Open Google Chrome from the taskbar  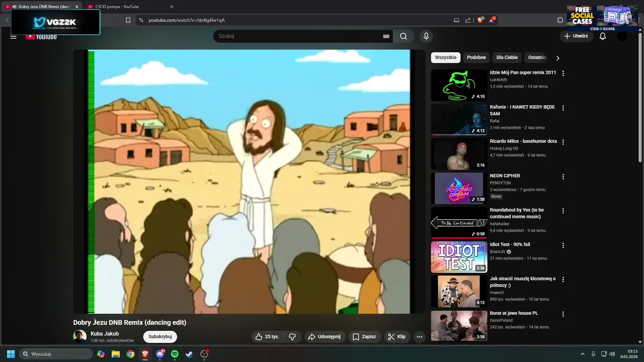pos(130,354)
